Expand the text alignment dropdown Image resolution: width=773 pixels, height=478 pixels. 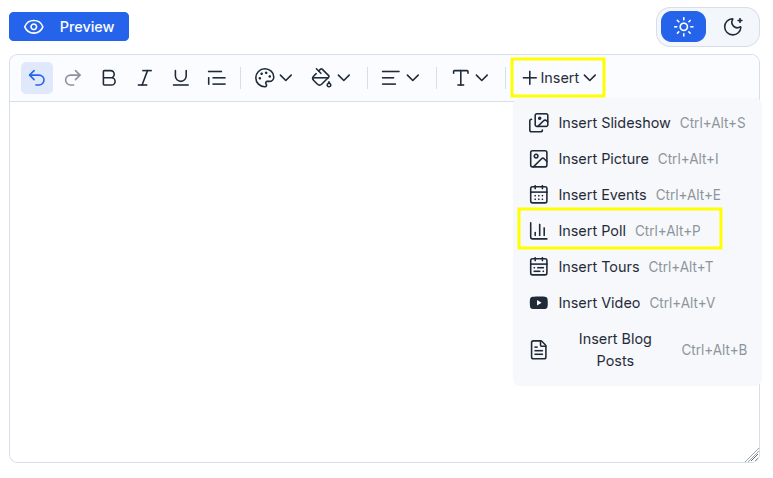[400, 78]
